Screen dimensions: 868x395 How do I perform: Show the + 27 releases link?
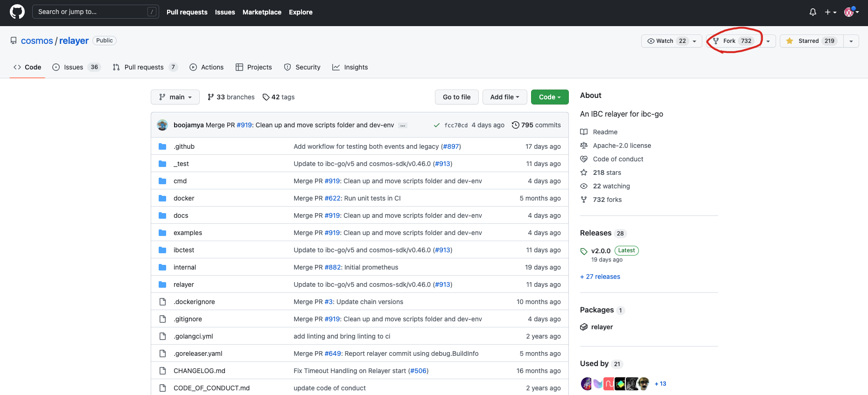pos(600,277)
